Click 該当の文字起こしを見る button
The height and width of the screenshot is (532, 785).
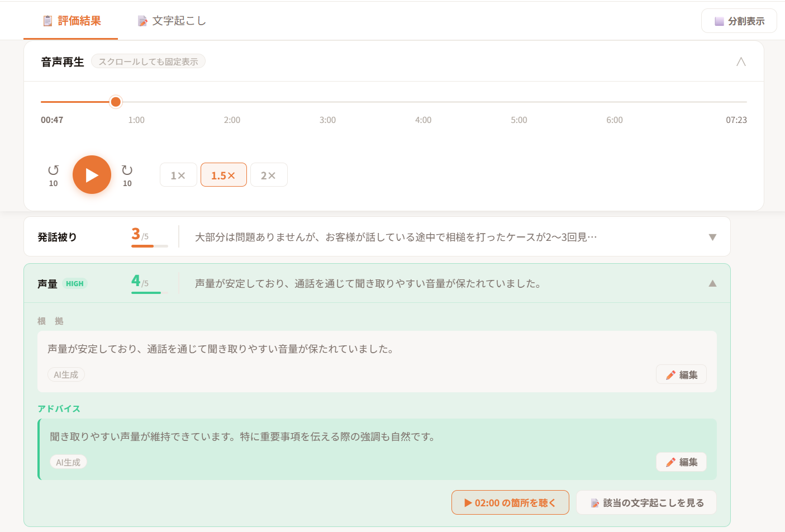point(646,503)
